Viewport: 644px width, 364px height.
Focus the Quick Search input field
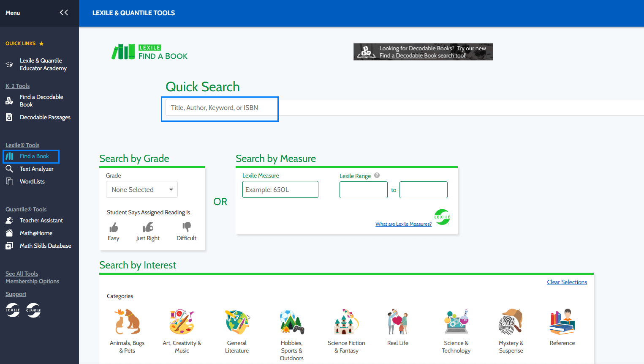point(405,107)
